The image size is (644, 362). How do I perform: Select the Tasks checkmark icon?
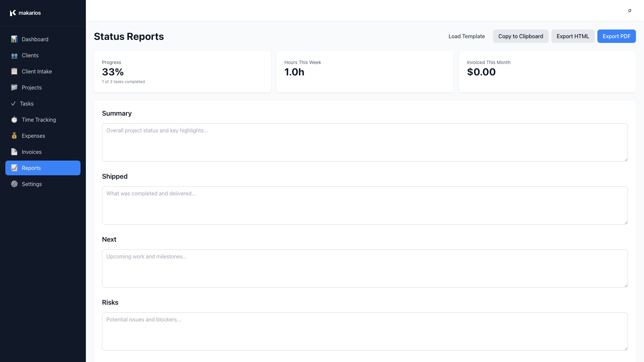[x=14, y=104]
